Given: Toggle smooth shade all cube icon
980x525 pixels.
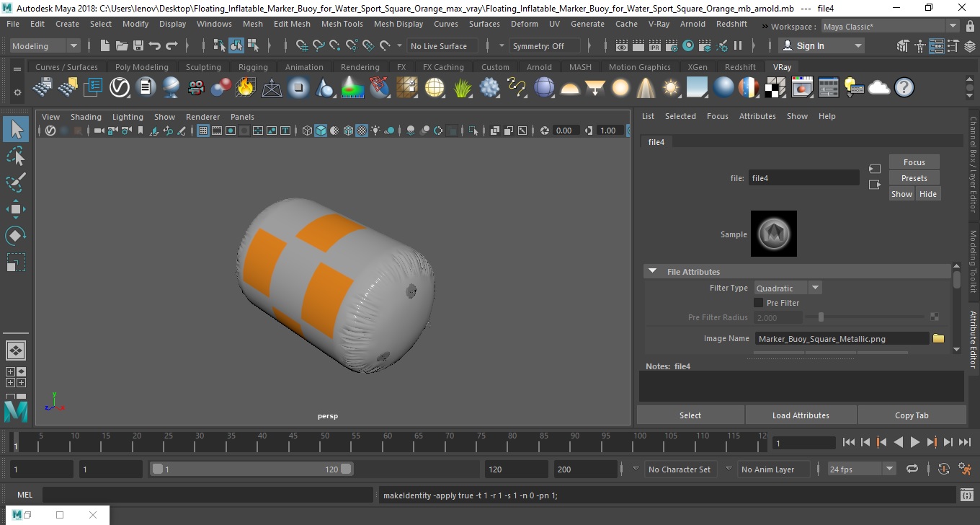Looking at the screenshot, I should coord(321,131).
